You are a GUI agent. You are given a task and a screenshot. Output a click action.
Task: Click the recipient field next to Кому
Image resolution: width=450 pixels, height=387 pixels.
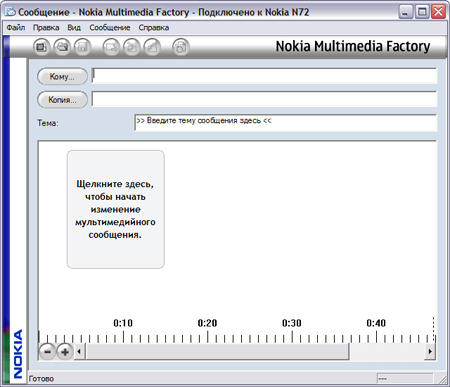(x=264, y=76)
